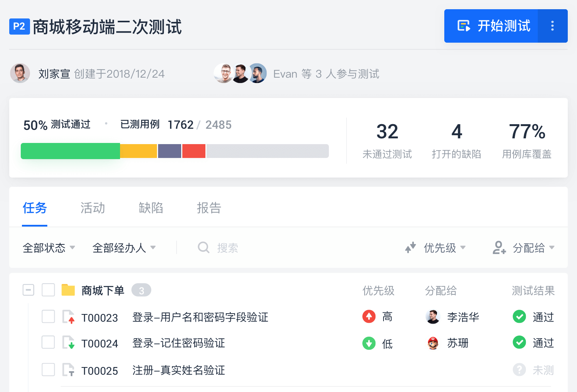Viewport: 577px width, 392px height.
Task: Click the T00024 green-arrow case icon
Action: pos(68,342)
